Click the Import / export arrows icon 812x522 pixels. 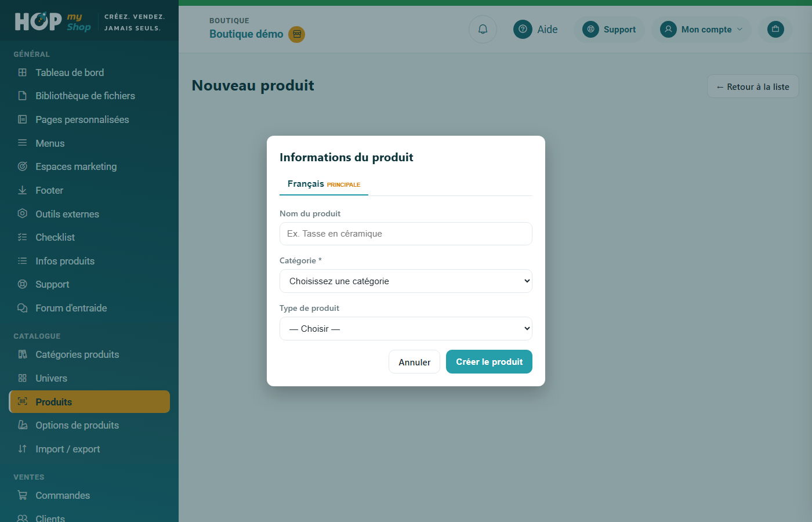click(23, 449)
